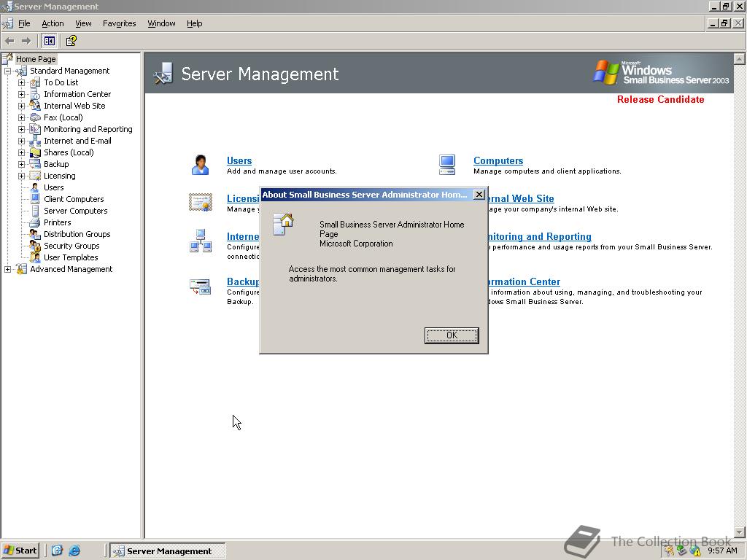Select Users node in console tree
The width and height of the screenshot is (747, 560).
[x=54, y=187]
